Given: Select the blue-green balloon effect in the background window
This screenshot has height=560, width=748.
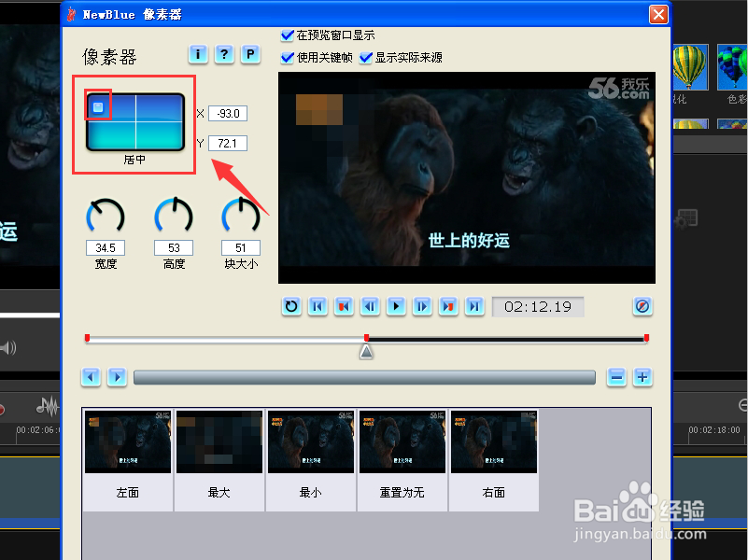Looking at the screenshot, I should (733, 67).
